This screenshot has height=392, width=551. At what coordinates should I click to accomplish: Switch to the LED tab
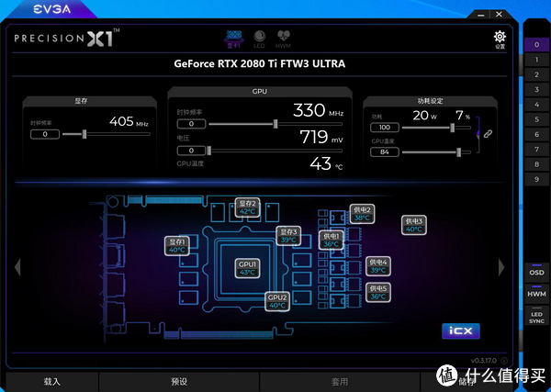pyautogui.click(x=259, y=39)
